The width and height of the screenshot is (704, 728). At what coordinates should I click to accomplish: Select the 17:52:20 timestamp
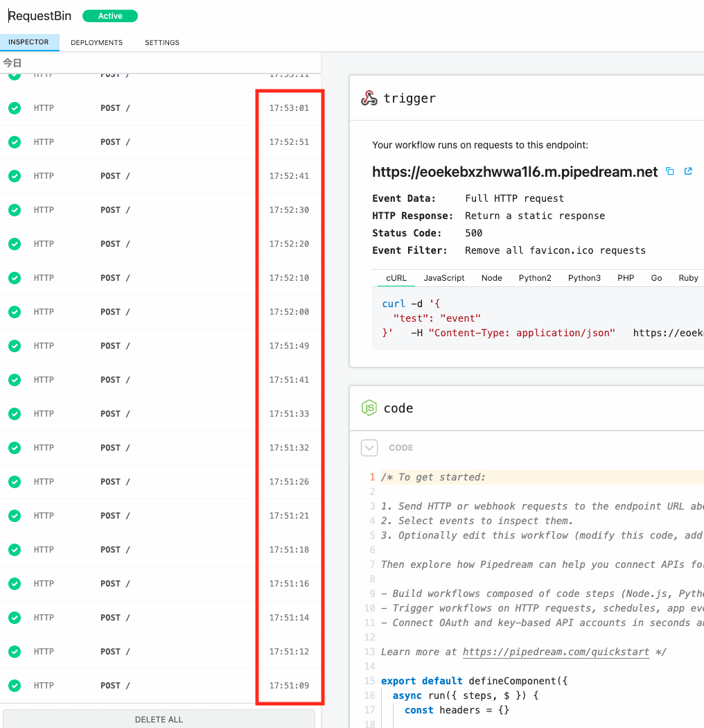coord(289,244)
